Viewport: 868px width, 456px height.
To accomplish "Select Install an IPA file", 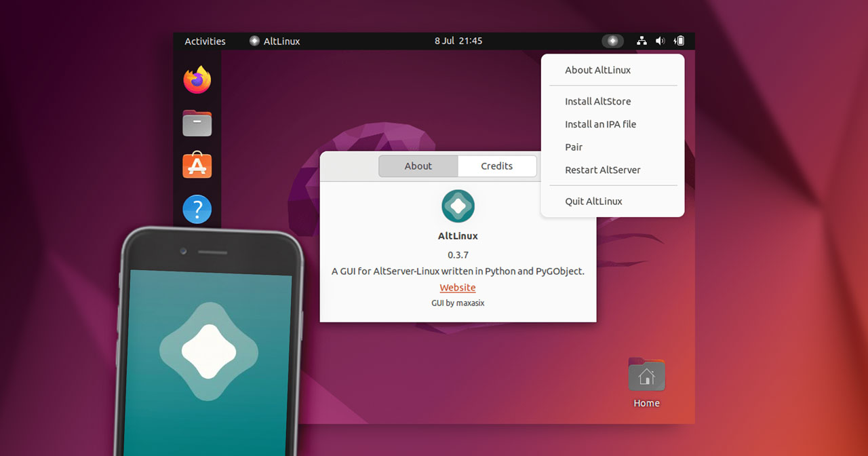I will pos(613,124).
